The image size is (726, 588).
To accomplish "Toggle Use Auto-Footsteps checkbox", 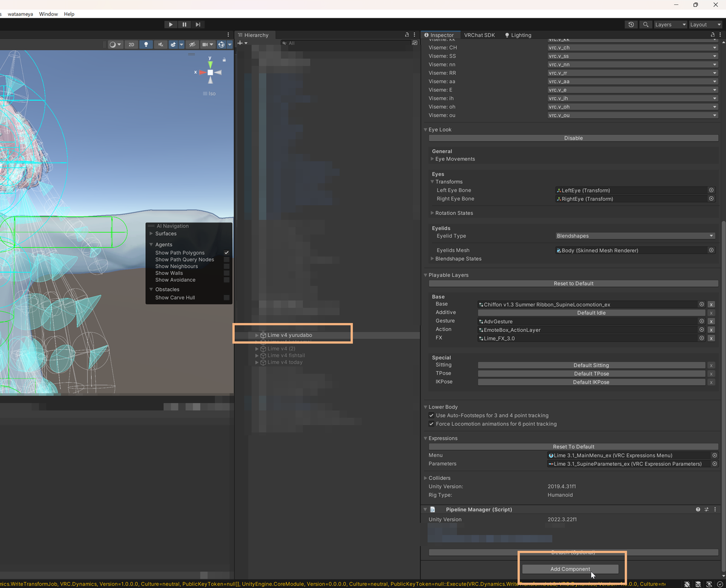I will pos(431,416).
